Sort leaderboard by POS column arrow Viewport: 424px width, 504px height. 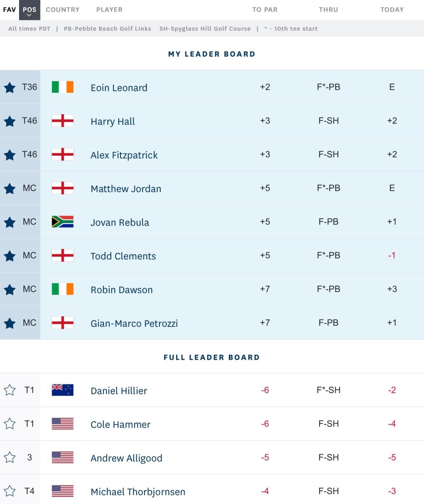point(29,11)
